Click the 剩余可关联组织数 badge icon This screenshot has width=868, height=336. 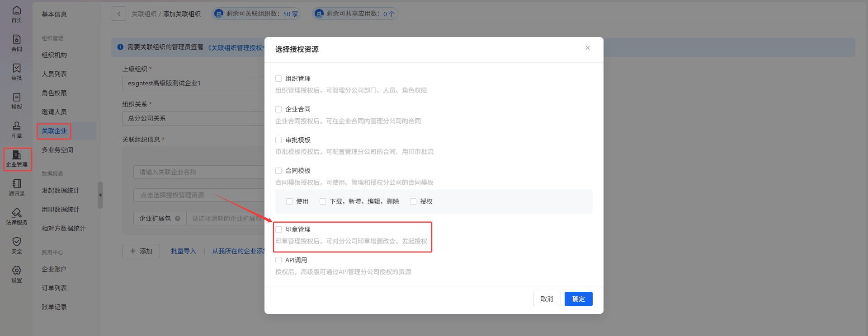[219, 14]
